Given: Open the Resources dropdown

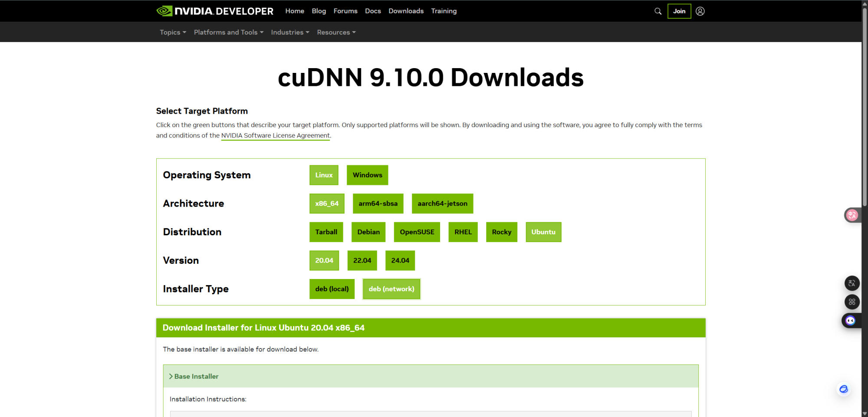Looking at the screenshot, I should point(336,32).
